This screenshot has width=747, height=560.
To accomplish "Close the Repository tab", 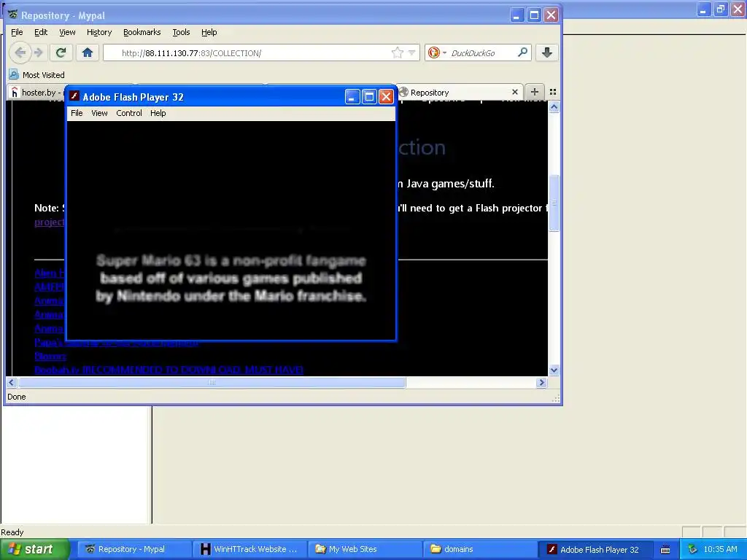I will (514, 92).
